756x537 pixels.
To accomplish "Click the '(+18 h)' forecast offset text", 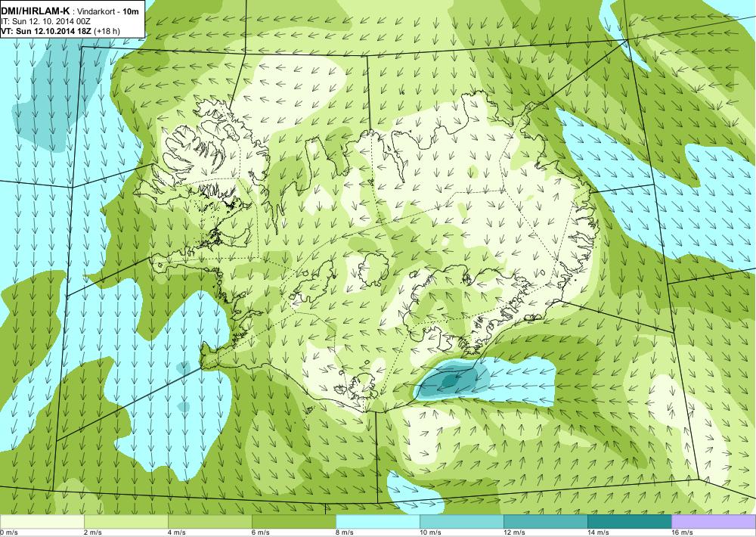I will point(107,31).
